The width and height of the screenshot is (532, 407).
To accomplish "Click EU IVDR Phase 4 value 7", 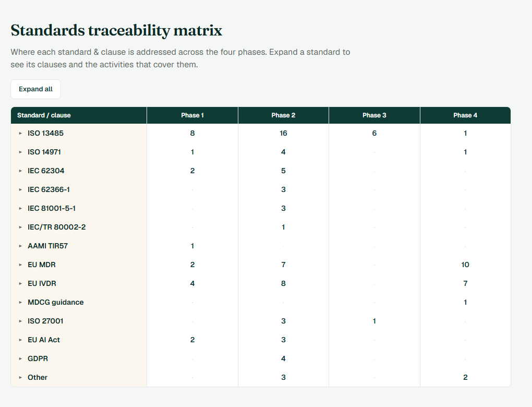I will click(x=465, y=283).
